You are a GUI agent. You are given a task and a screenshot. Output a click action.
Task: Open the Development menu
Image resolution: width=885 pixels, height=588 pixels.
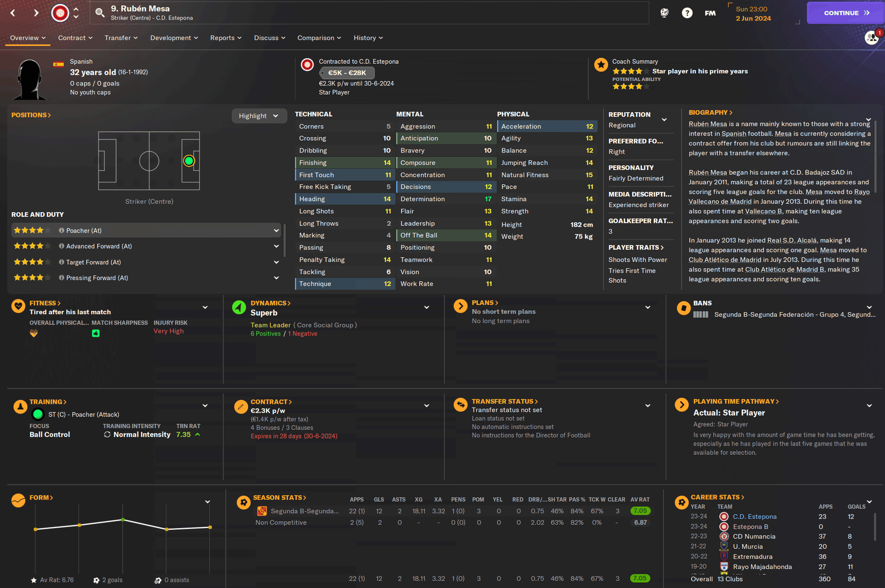point(174,38)
